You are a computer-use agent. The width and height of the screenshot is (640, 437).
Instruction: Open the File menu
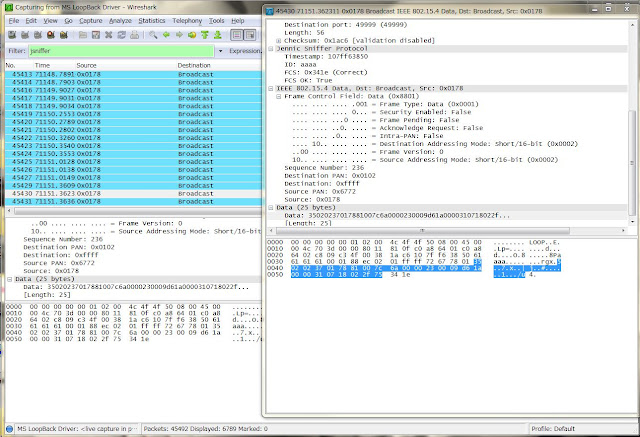(x=14, y=21)
